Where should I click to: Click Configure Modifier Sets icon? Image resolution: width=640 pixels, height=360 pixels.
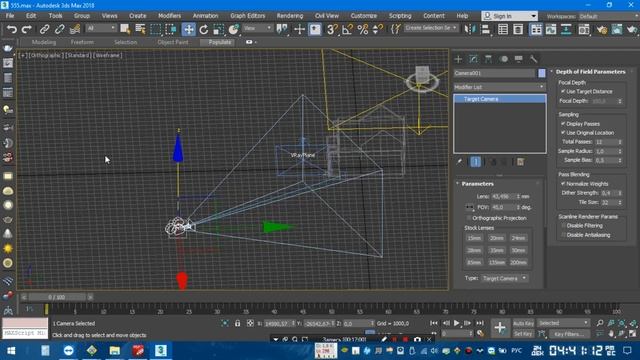tap(520, 162)
